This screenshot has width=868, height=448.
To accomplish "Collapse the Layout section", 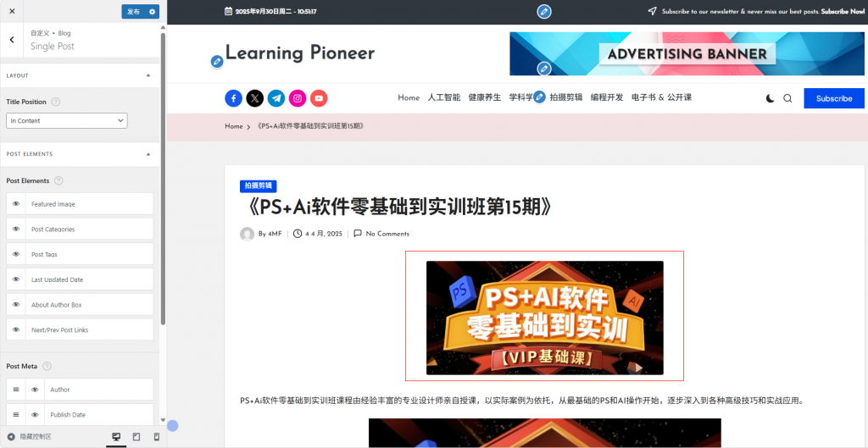I will tap(148, 75).
